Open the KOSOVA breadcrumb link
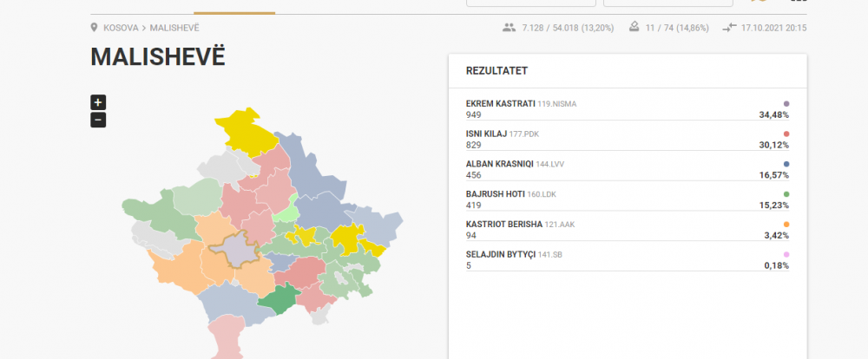The image size is (868, 359). pos(121,28)
